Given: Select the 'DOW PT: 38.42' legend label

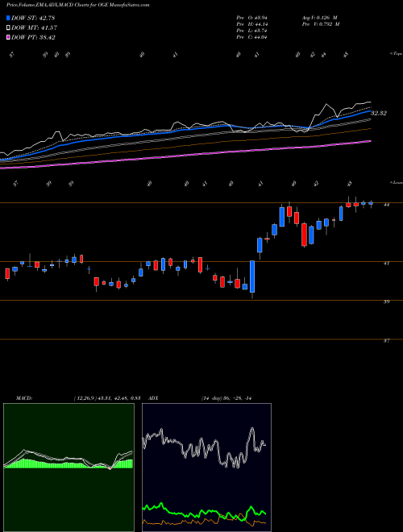Looking at the screenshot, I should (33, 37).
